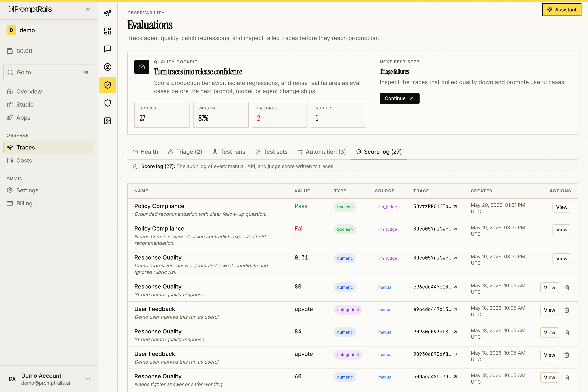
Task: Open trace a0daea480e7d external link arrow
Action: click(x=455, y=377)
